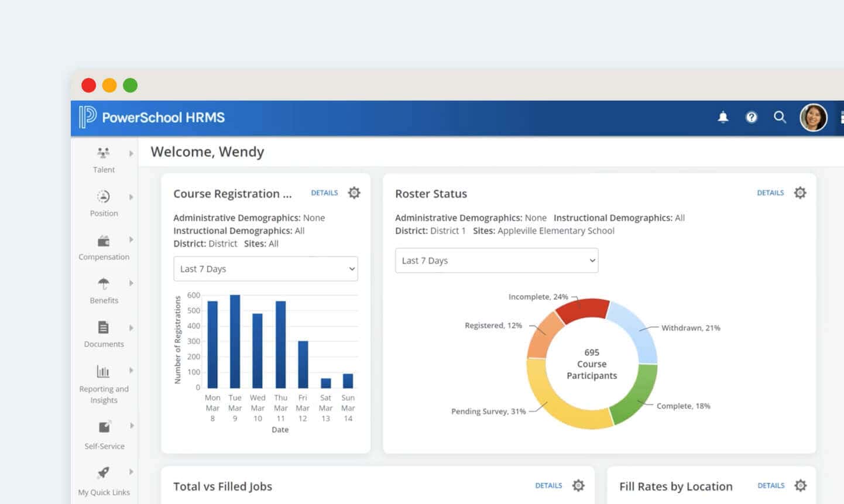This screenshot has height=504, width=844.
Task: Open Fill Rates by Location settings gear
Action: (x=801, y=485)
